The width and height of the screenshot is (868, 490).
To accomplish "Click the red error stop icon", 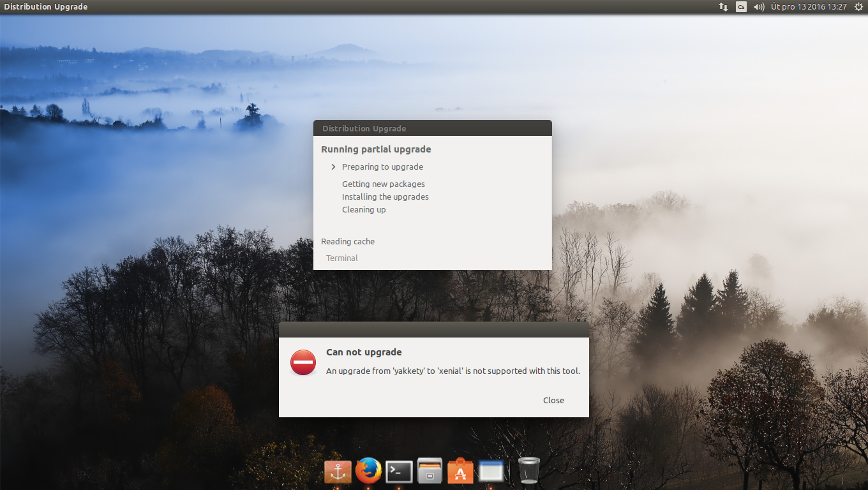I will 303,362.
